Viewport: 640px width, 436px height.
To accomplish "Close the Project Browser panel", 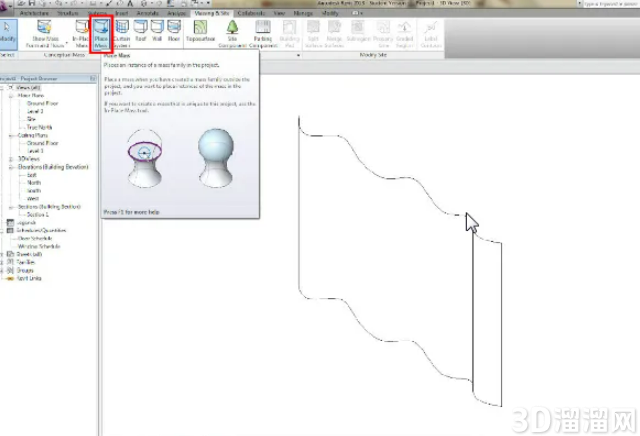I will coord(93,78).
